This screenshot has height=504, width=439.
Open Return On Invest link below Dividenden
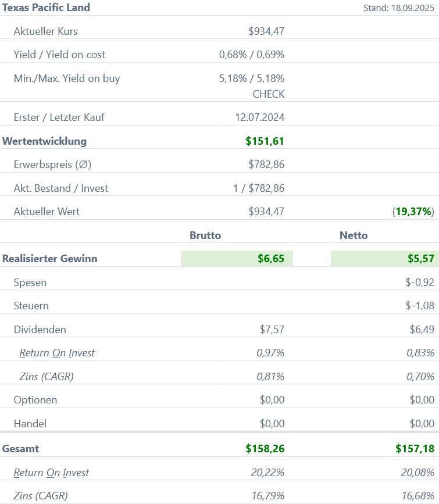click(x=57, y=353)
